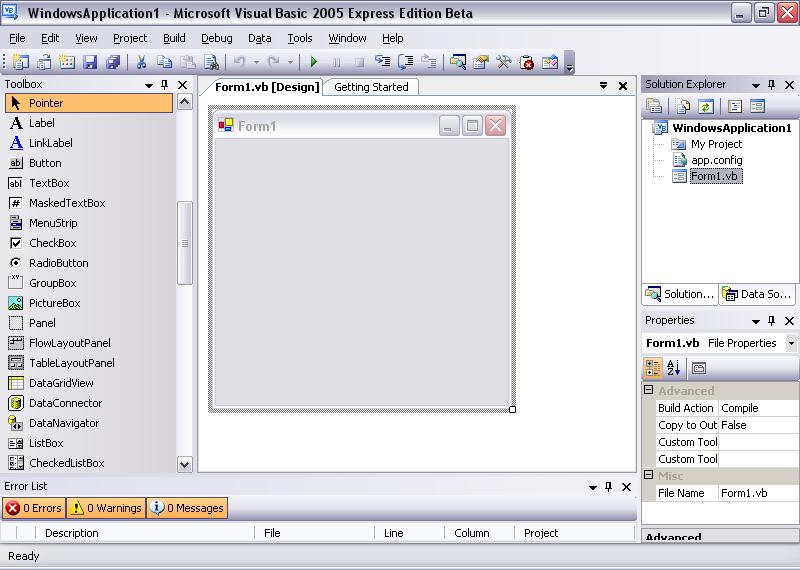800x570 pixels.
Task: Click the Find in Files binoculars icon
Action: [211, 62]
